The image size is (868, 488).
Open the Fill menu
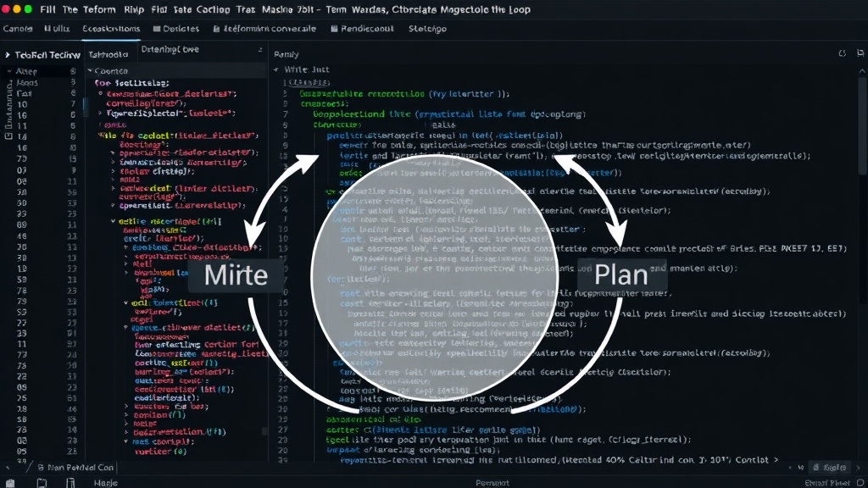click(47, 9)
